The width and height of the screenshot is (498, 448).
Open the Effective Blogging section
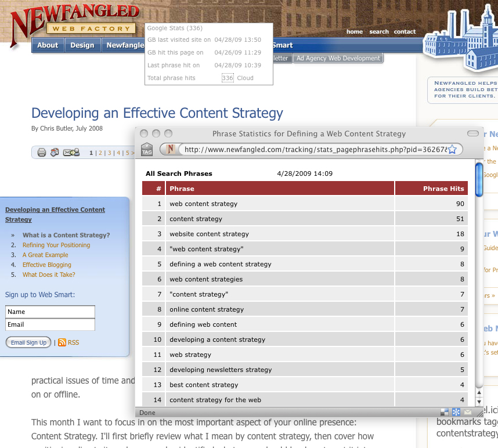[46, 265]
